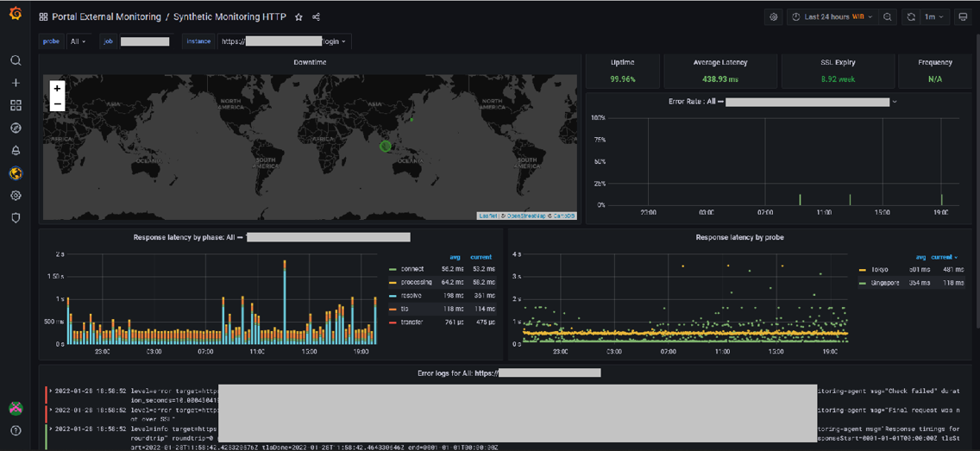This screenshot has width=980, height=451.
Task: Sort phase legend by avg column
Action: pyautogui.click(x=455, y=257)
